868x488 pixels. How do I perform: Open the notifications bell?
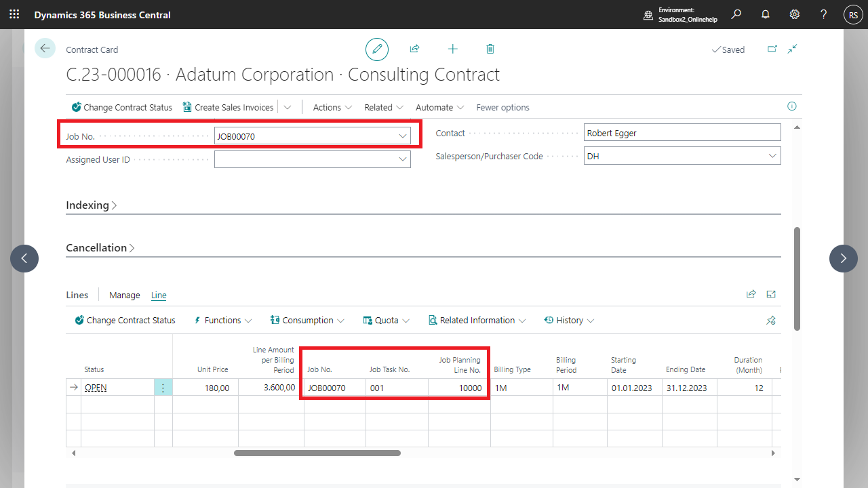tap(766, 14)
